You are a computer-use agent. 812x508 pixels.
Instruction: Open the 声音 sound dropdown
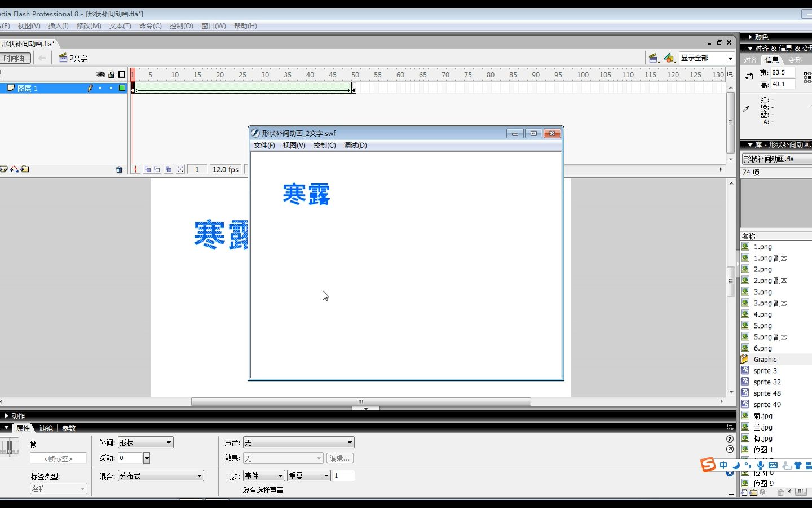coord(298,443)
